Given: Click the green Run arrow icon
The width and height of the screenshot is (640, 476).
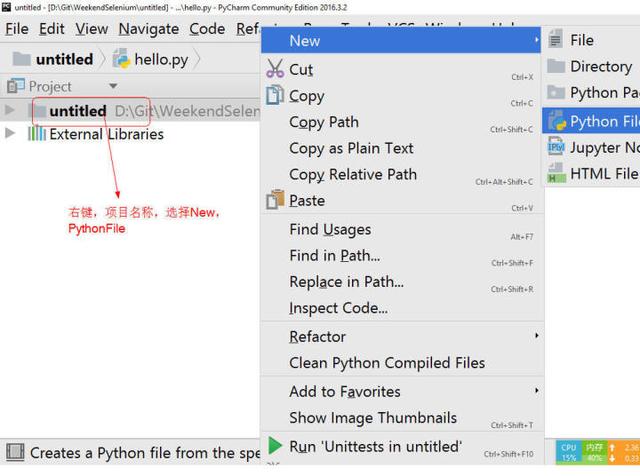Looking at the screenshot, I should tap(275, 445).
